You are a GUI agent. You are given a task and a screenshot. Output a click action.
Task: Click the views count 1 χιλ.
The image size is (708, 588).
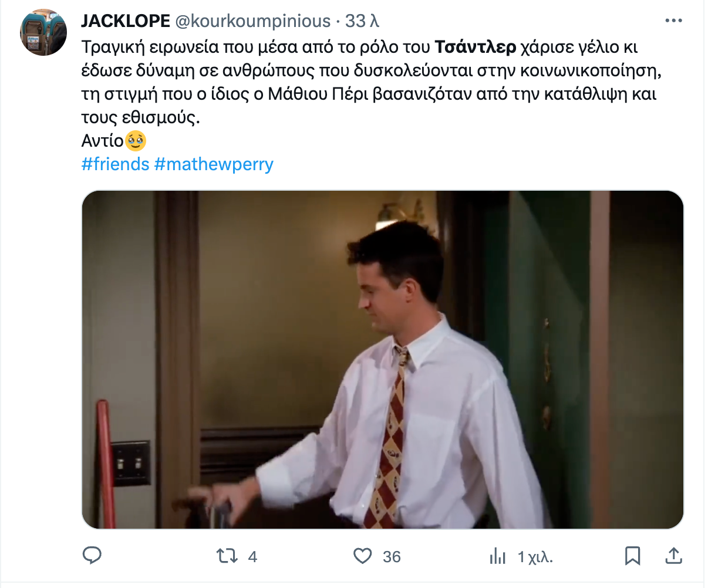[535, 557]
